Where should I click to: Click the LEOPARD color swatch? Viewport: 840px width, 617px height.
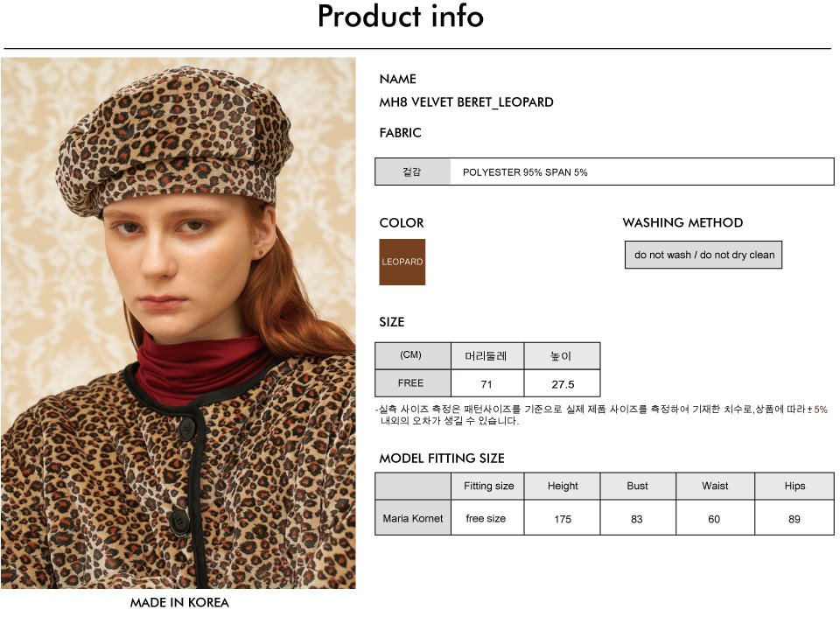(x=402, y=262)
